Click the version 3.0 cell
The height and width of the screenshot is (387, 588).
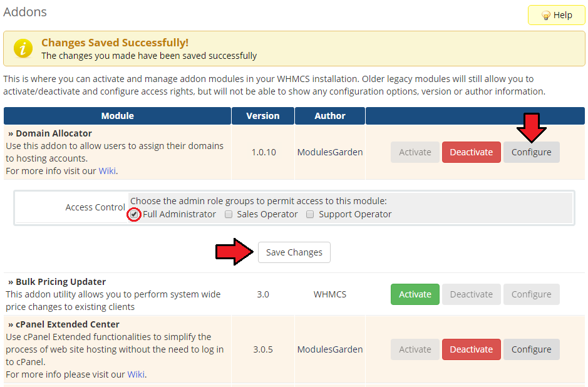pyautogui.click(x=263, y=294)
